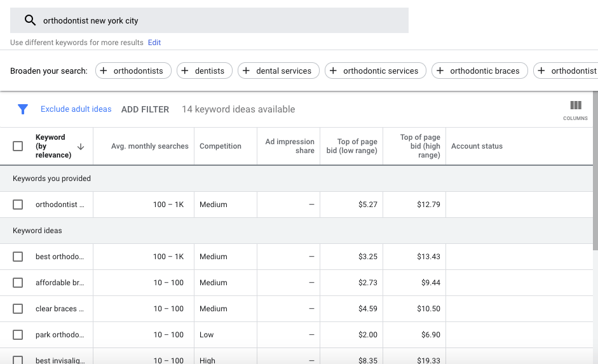This screenshot has height=364, width=598.
Task: Click the sort arrow beside Keyword header
Action: [x=81, y=146]
